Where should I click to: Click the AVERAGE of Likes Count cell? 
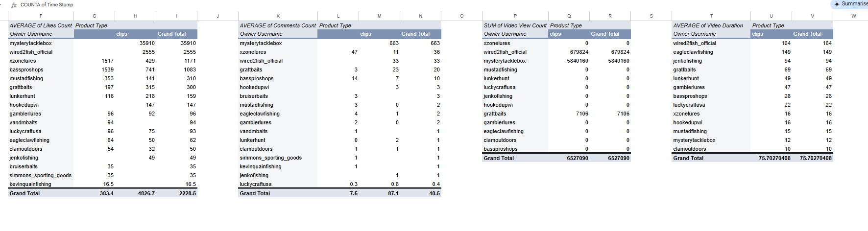click(x=41, y=25)
